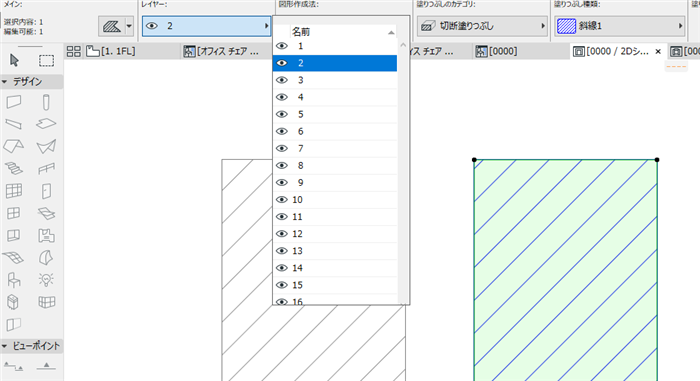Choose the Beam tool
This screenshot has height=381, width=700.
pos(14,124)
